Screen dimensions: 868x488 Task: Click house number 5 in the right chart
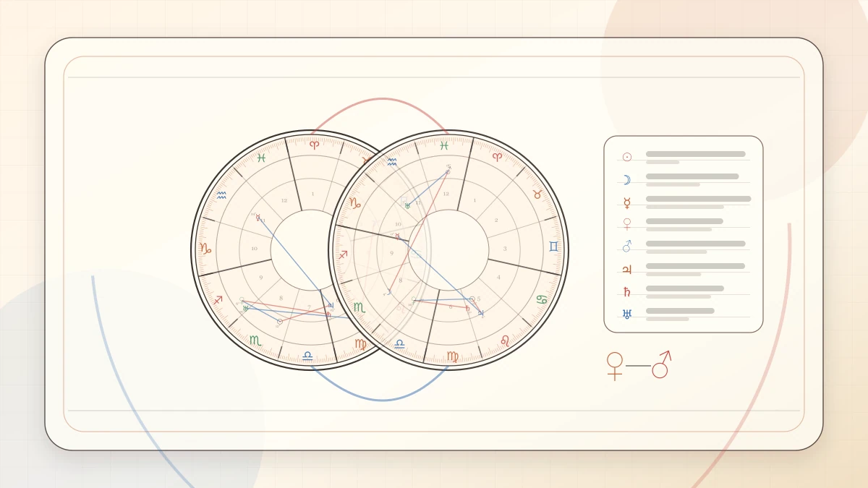478,299
